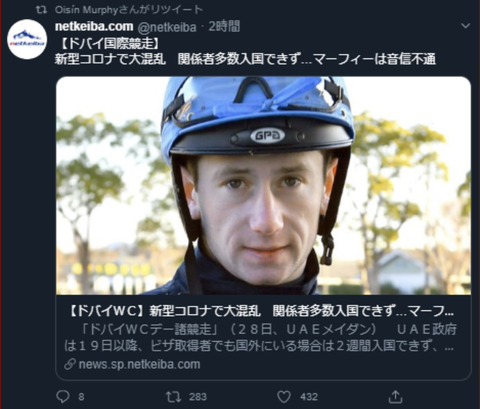Click the article description mentioning UAEメイダン
The height and width of the screenshot is (409, 480).
(x=260, y=338)
